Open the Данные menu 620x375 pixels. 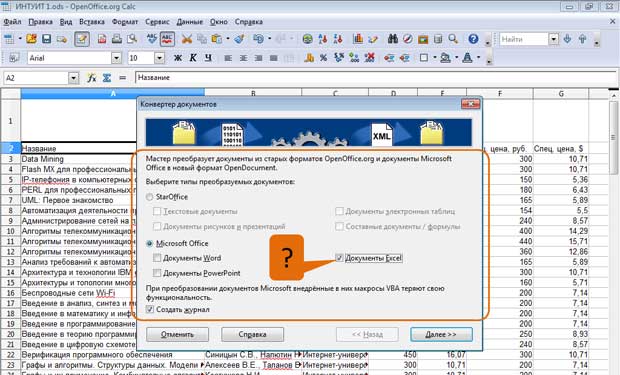(x=190, y=22)
